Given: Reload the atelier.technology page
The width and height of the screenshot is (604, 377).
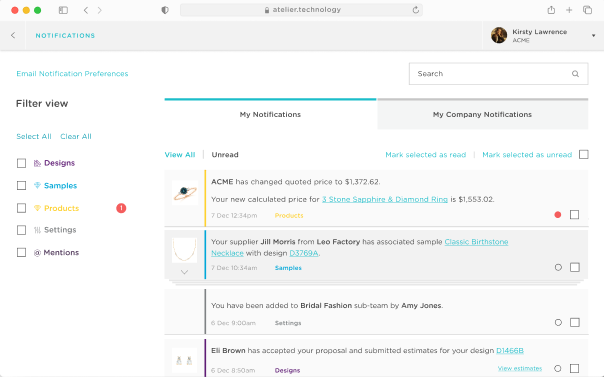Looking at the screenshot, I should coord(415,10).
